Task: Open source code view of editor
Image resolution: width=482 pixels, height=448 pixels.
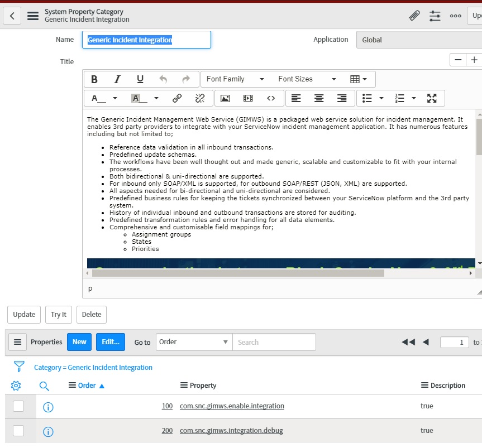Action: point(271,98)
